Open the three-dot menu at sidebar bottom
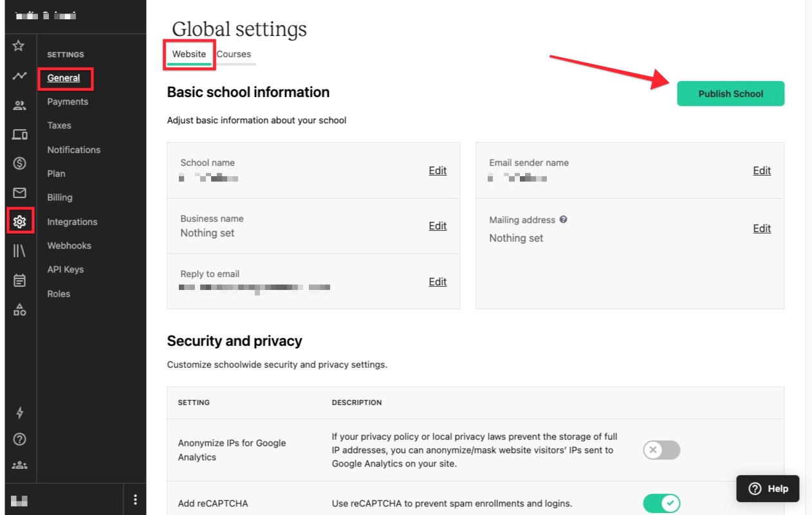Image resolution: width=812 pixels, height=515 pixels. pos(135,500)
